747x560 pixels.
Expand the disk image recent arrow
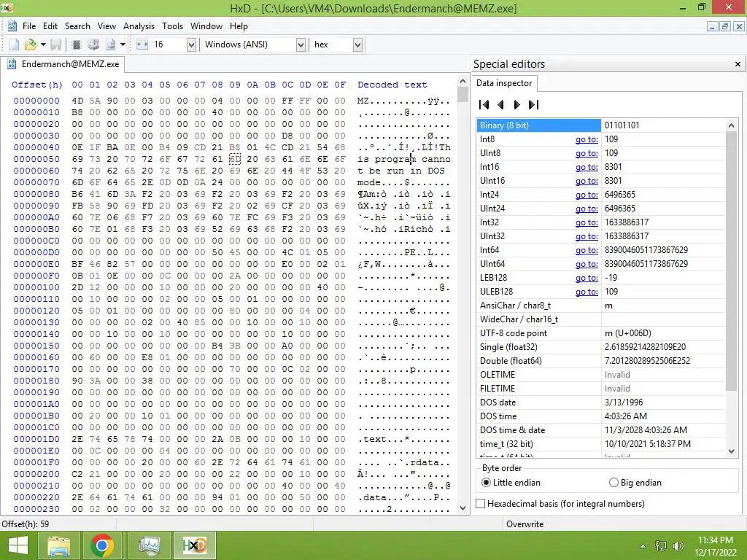tap(123, 44)
